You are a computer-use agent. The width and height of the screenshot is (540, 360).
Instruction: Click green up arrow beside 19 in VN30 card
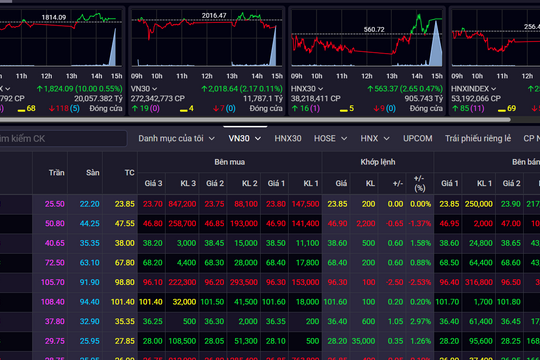tap(135, 109)
